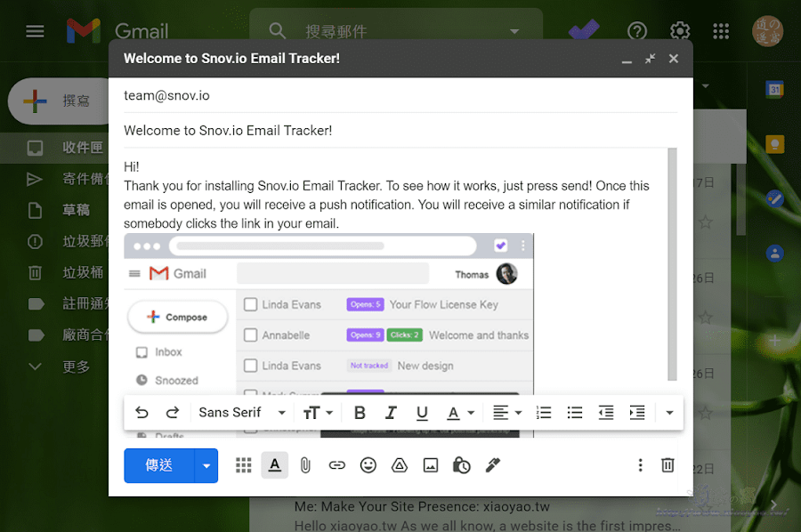The width and height of the screenshot is (801, 532).
Task: Undo the last edit in compose toolbar
Action: click(x=142, y=413)
